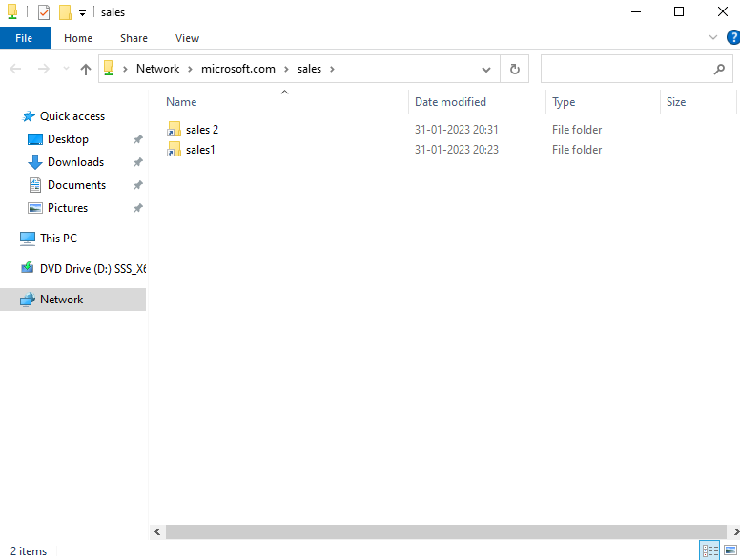
Task: Refresh the sales folder view
Action: (x=514, y=69)
